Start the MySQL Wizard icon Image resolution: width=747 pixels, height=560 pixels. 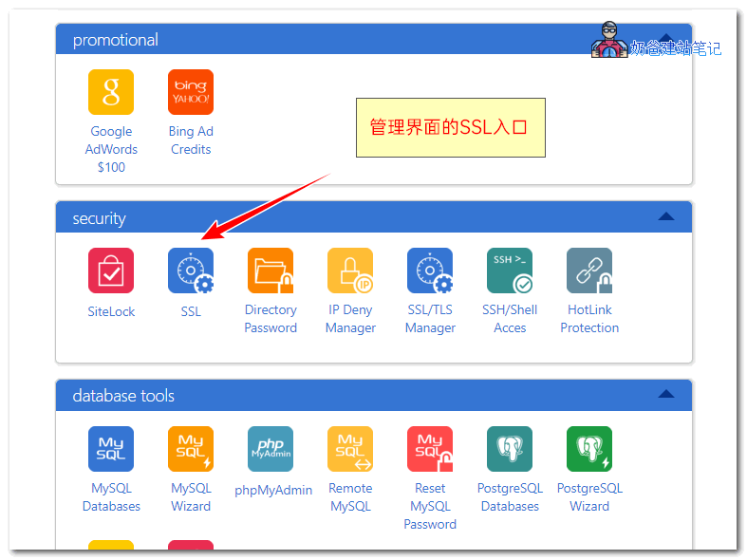[191, 449]
